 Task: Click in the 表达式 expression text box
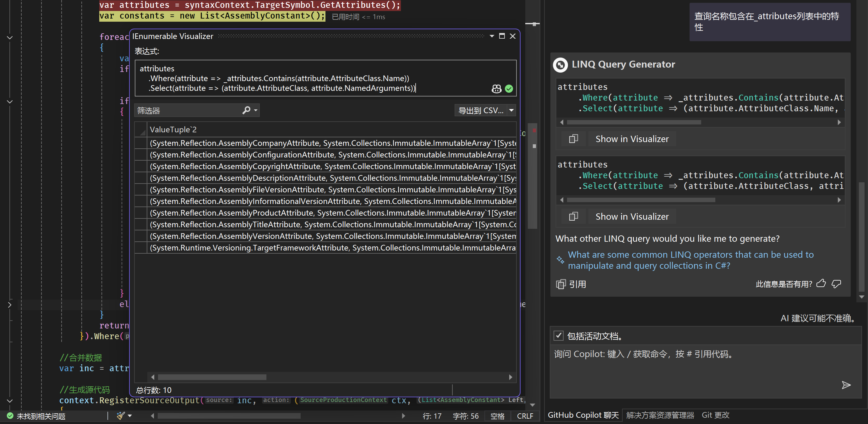(325, 78)
